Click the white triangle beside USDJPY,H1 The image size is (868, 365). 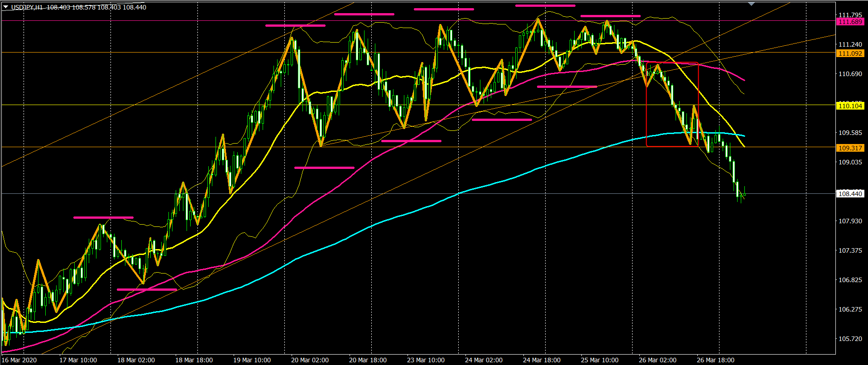(x=5, y=7)
